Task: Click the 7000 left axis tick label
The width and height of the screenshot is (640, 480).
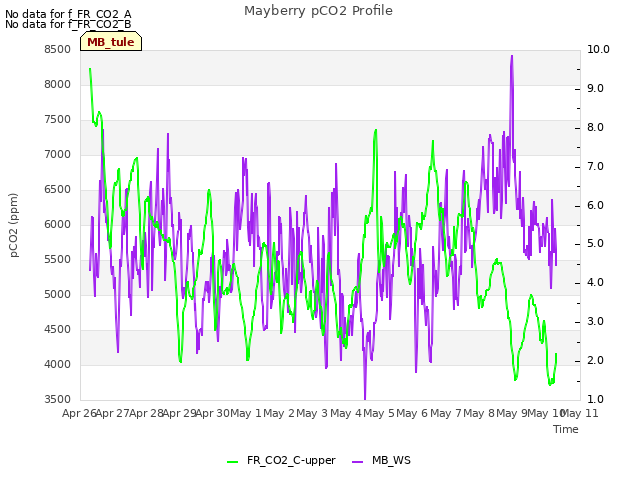Action: click(58, 155)
